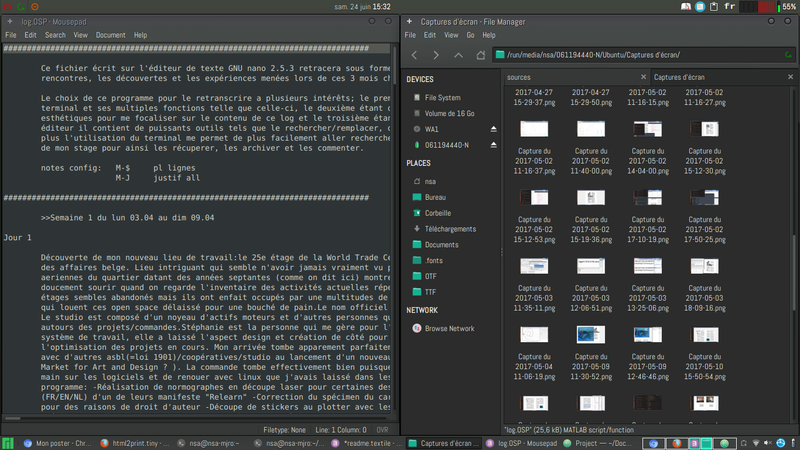Image resolution: width=800 pixels, height=450 pixels.
Task: Eject the WA1 device
Action: click(x=493, y=129)
